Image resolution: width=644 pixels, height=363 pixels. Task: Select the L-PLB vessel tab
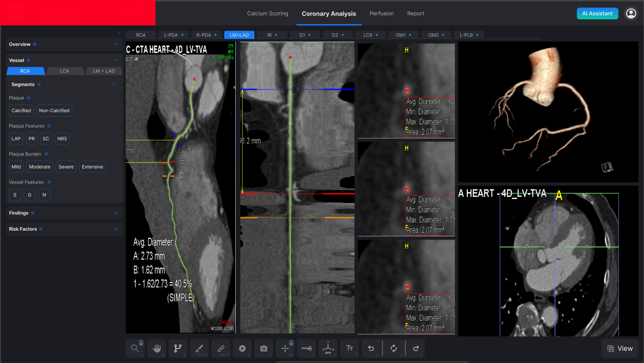[x=469, y=35]
